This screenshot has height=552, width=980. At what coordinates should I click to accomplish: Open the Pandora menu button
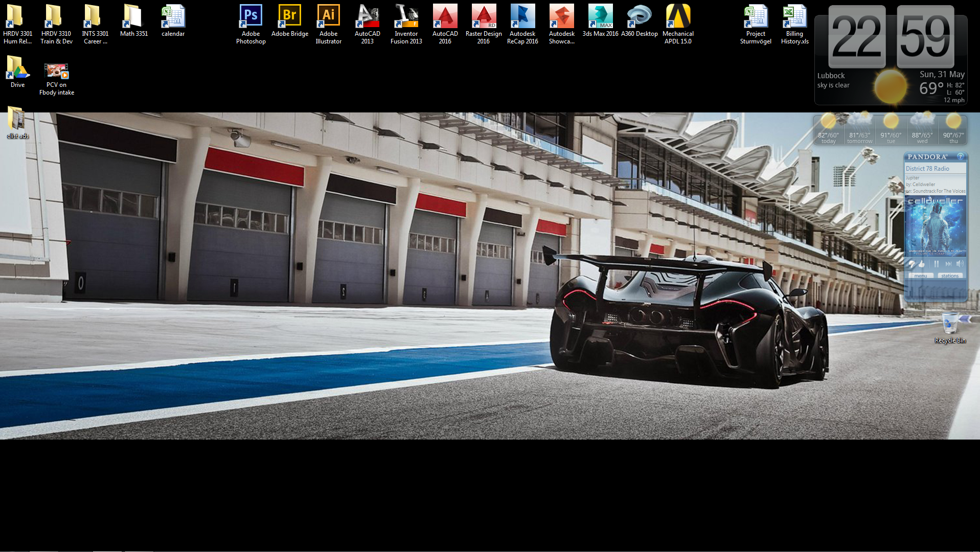920,275
